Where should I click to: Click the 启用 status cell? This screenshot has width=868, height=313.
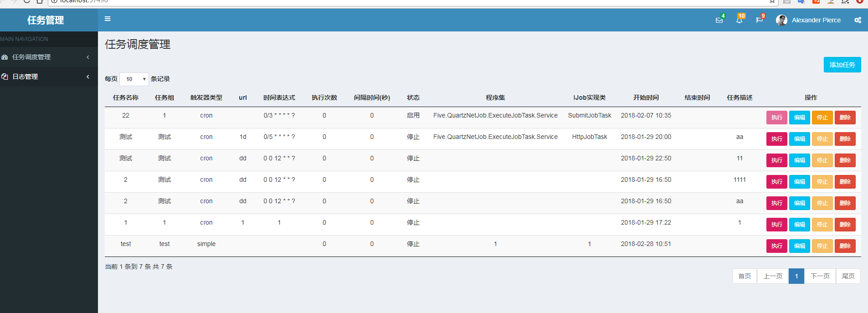pos(413,115)
